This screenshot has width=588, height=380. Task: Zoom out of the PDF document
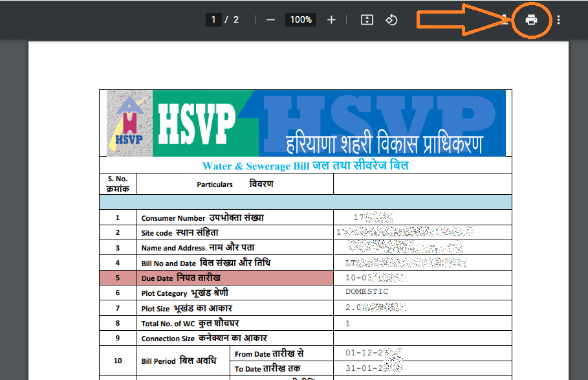[270, 19]
